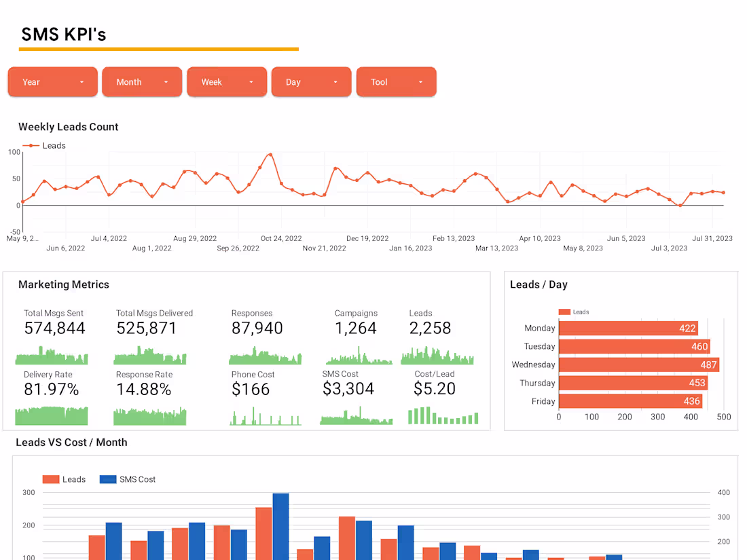Viewport: 747px width, 560px height.
Task: Expand the Month filter dropdown
Action: pos(142,82)
